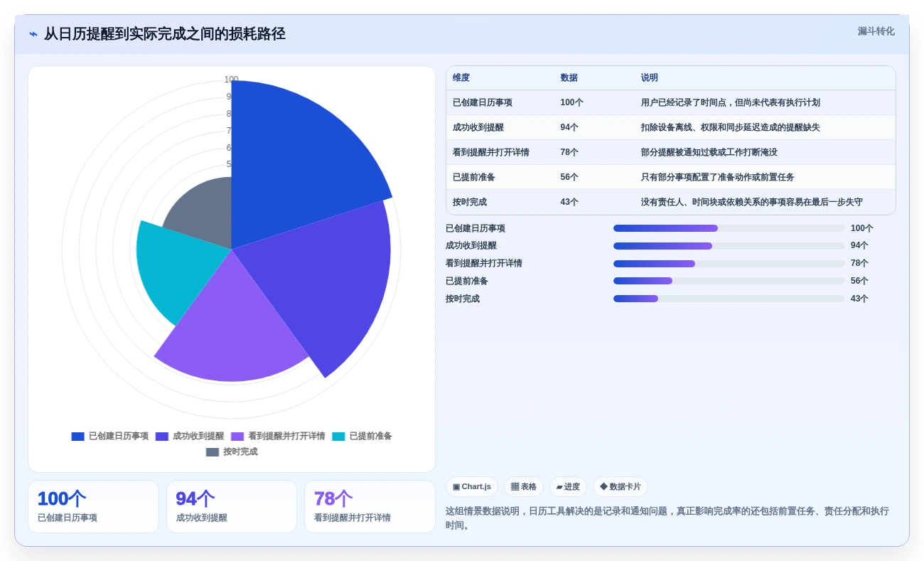Toggle the 按时完成 legend swatch

[213, 452]
